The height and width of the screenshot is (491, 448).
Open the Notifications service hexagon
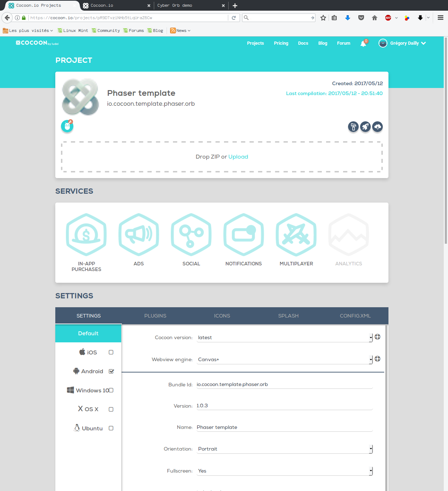243,235
